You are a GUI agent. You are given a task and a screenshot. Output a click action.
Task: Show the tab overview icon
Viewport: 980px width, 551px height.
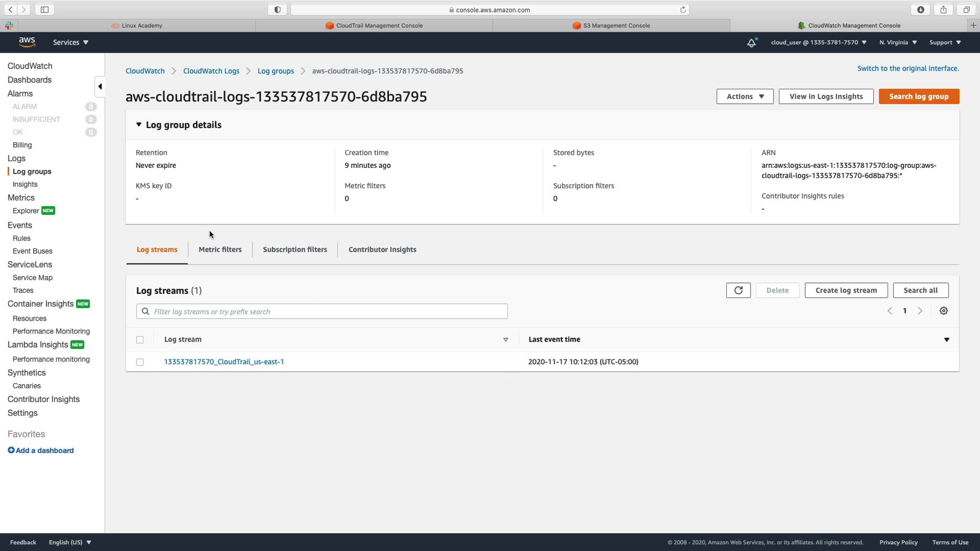[966, 9]
